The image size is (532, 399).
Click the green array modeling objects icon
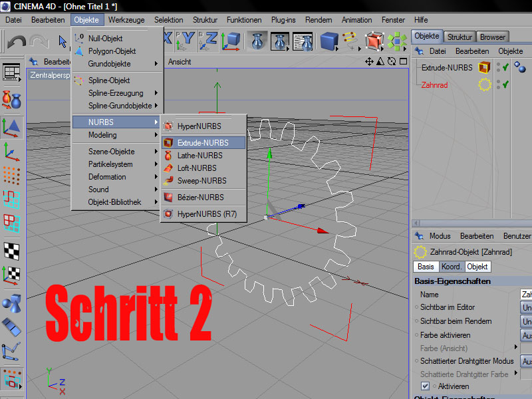(397, 41)
